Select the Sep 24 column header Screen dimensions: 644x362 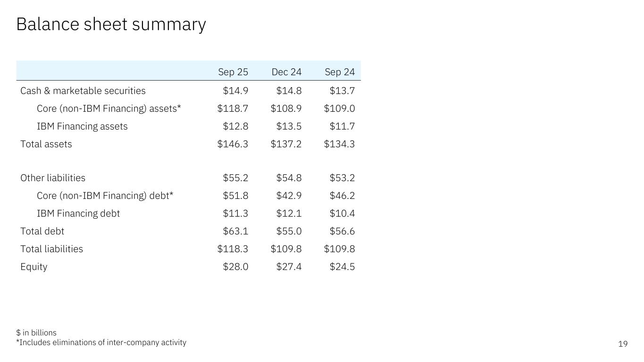point(340,72)
